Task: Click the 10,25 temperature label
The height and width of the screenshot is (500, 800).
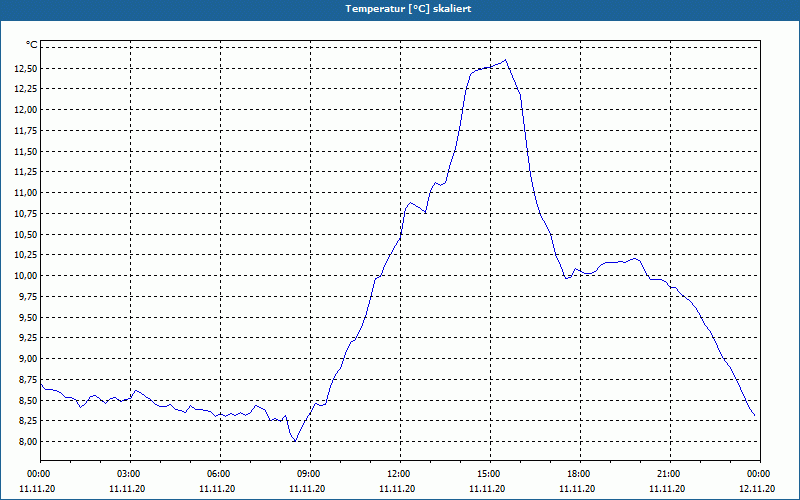Action: click(25, 255)
